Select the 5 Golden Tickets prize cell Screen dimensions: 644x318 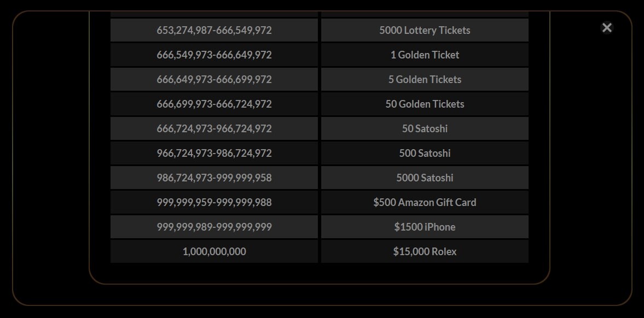coord(425,79)
